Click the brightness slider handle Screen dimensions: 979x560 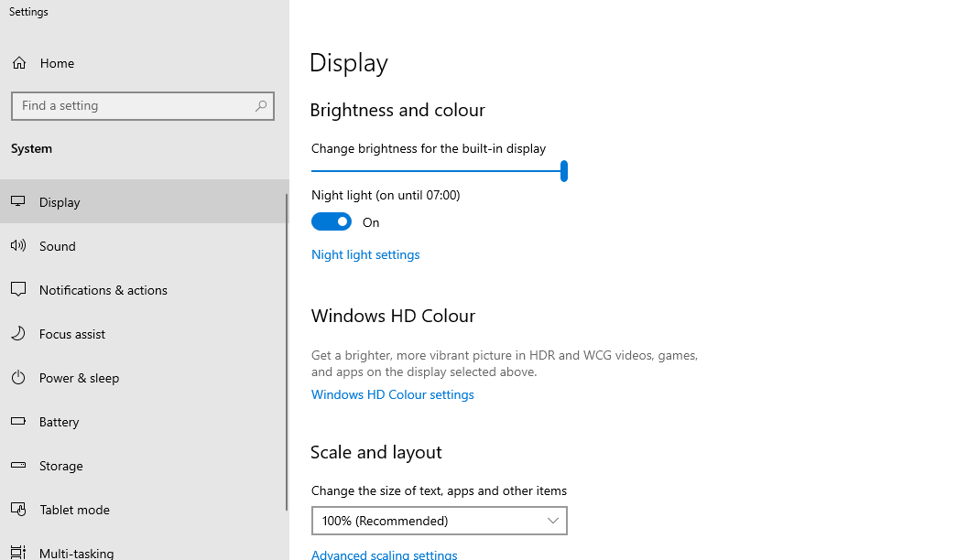coord(564,171)
